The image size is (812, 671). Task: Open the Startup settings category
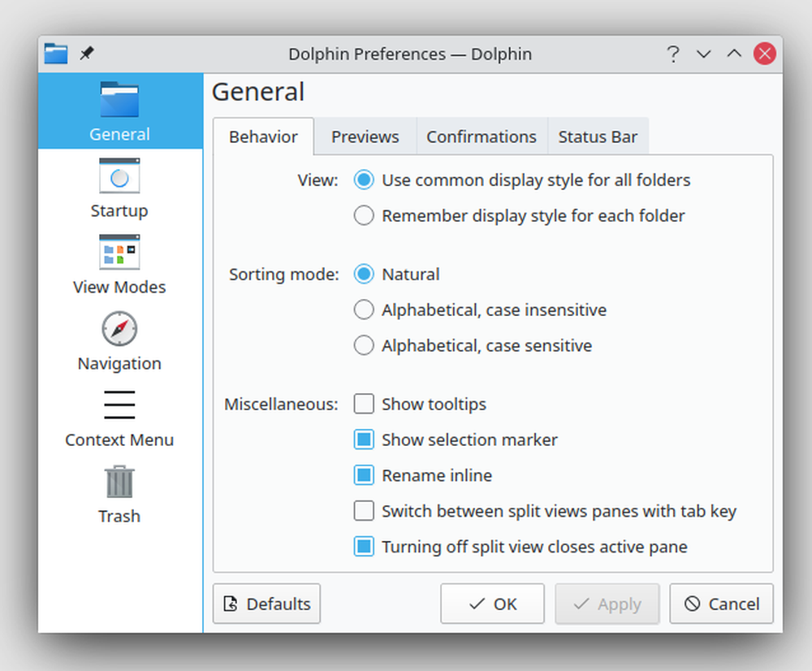119,188
